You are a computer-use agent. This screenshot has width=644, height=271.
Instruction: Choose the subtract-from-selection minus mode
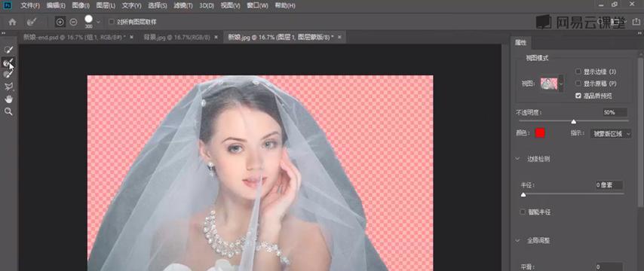pos(73,22)
